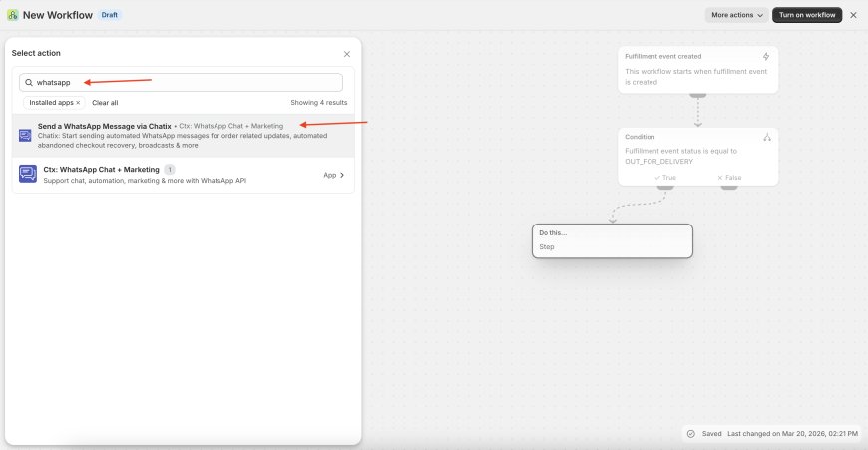Click the Ctx WhatsApp Chat + Marketing app icon
Image resolution: width=868 pixels, height=450 pixels.
[28, 174]
